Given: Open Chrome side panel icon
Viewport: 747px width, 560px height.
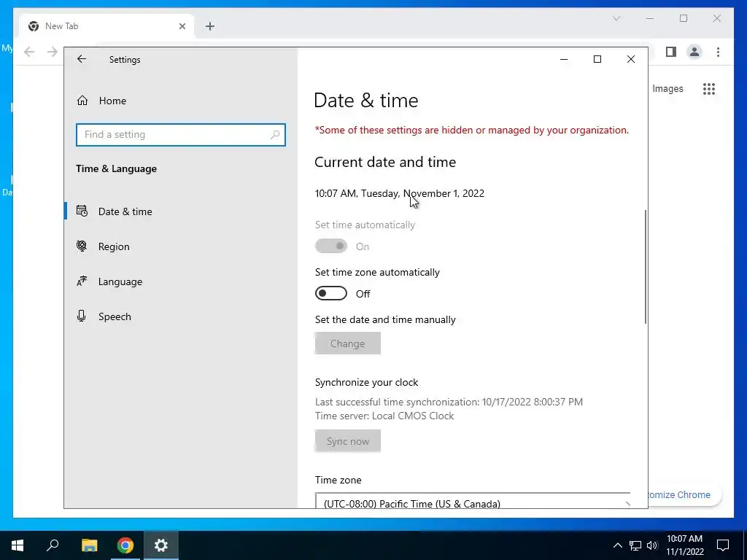Looking at the screenshot, I should click(671, 52).
